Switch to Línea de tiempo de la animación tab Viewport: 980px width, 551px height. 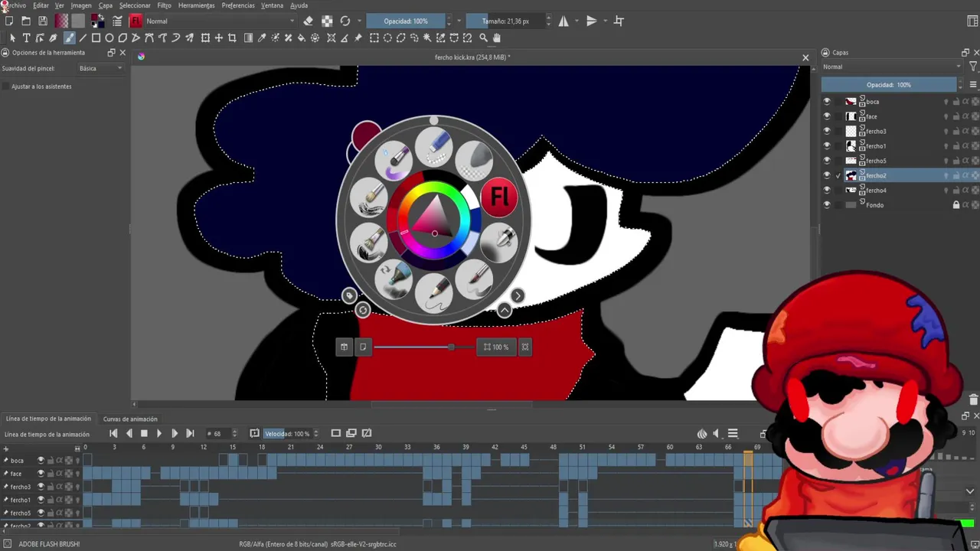48,419
